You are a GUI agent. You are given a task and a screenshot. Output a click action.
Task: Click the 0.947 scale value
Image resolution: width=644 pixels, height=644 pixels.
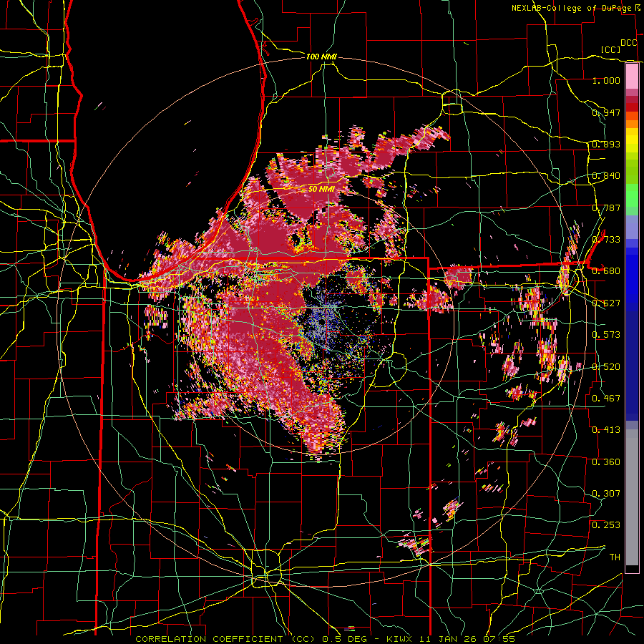coord(606,112)
